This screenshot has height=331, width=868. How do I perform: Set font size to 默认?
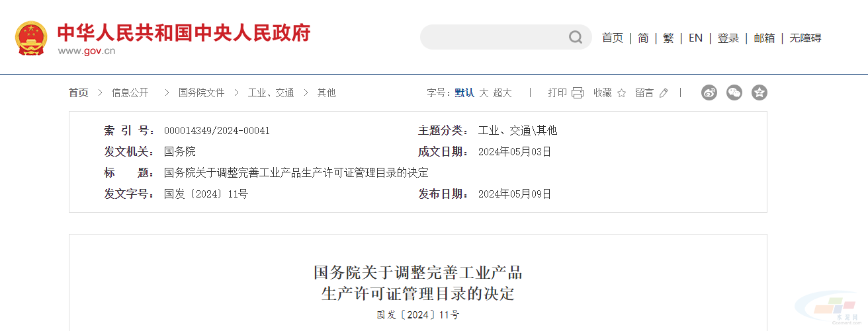pyautogui.click(x=464, y=93)
